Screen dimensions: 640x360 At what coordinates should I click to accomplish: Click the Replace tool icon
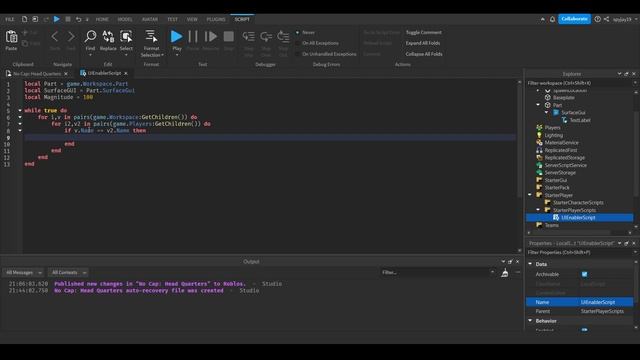point(108,36)
